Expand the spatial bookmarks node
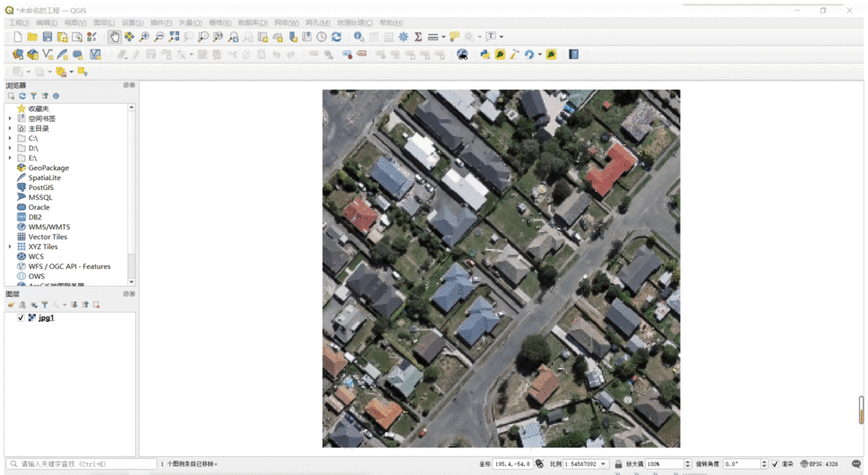Image resolution: width=868 pixels, height=475 pixels. 10,118
